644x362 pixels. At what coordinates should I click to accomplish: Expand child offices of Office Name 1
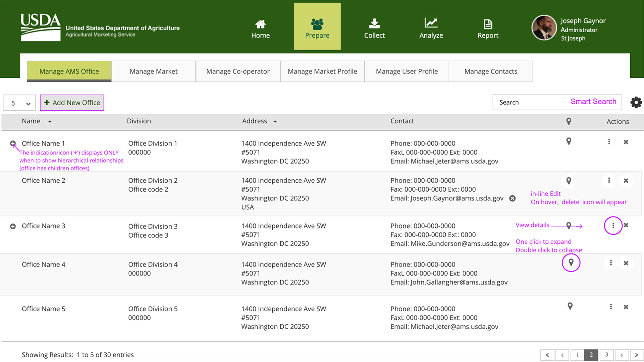(x=13, y=143)
